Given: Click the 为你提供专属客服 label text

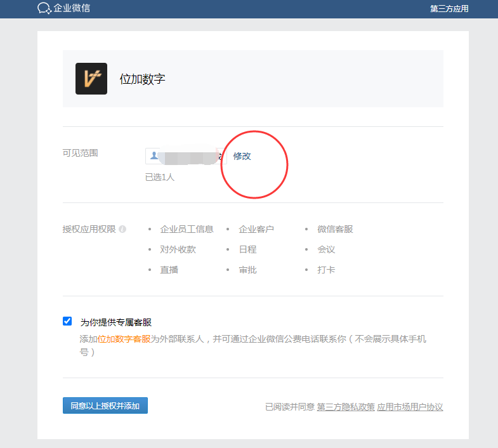Looking at the screenshot, I should 116,322.
